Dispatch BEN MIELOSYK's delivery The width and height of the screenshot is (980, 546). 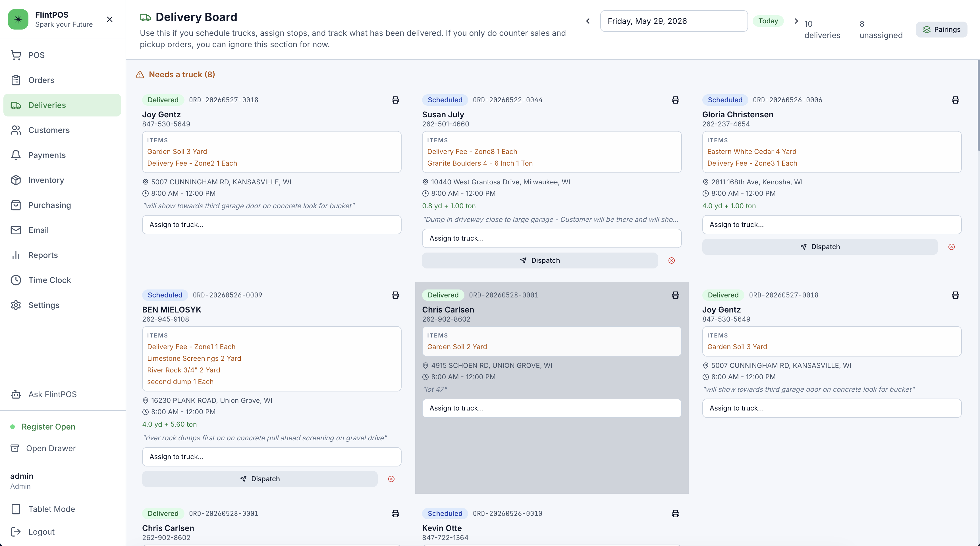(260, 479)
